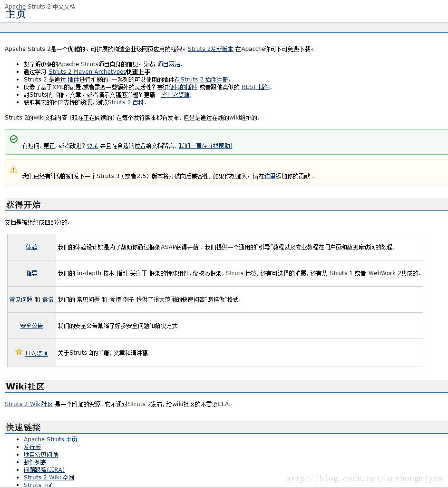Click the in-depth 技术 指引 description cell
448x488 pixels.
239,273
